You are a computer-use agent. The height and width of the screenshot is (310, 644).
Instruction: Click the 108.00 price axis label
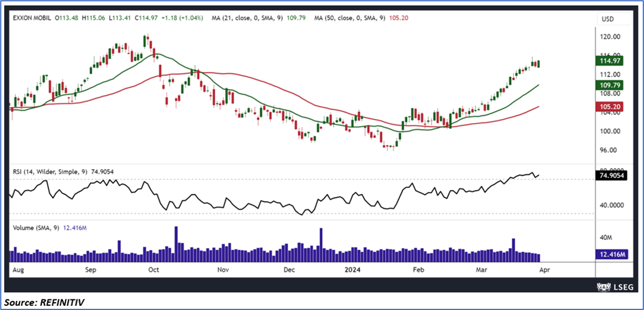click(610, 93)
